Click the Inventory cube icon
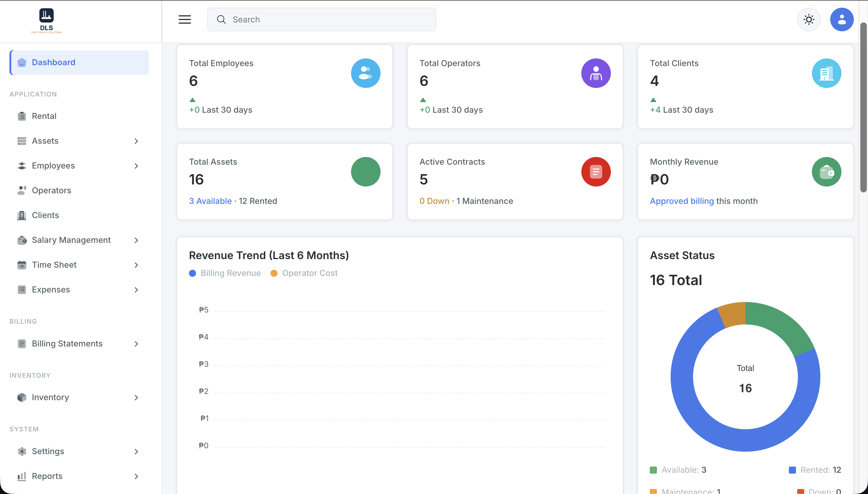Image resolution: width=868 pixels, height=494 pixels. (x=22, y=397)
